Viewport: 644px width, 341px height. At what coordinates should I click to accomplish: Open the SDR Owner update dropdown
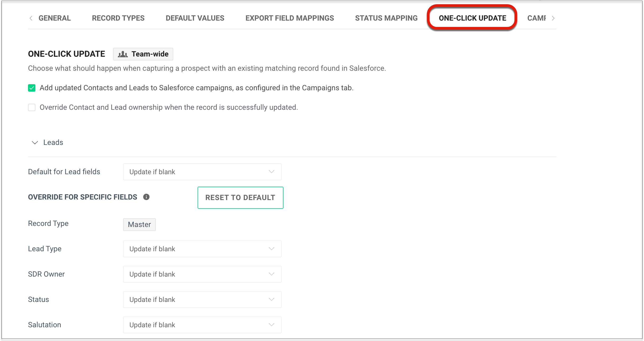pyautogui.click(x=202, y=274)
